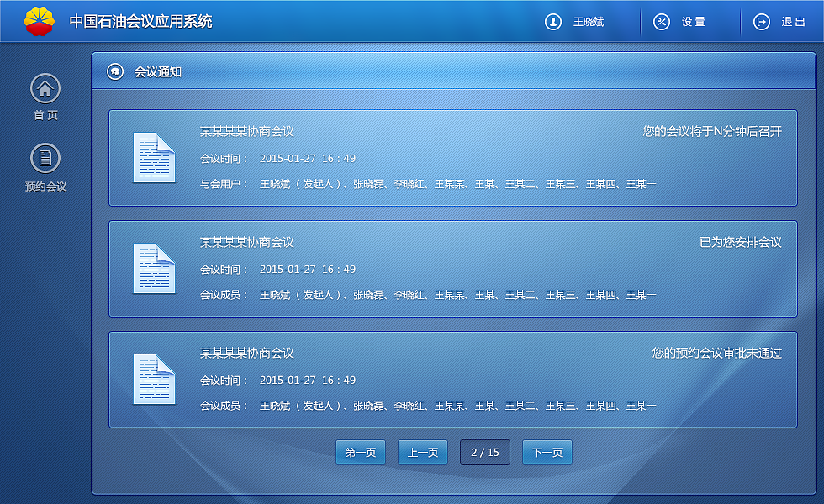Go to previous page with 上一页
This screenshot has height=504, width=824.
[423, 452]
